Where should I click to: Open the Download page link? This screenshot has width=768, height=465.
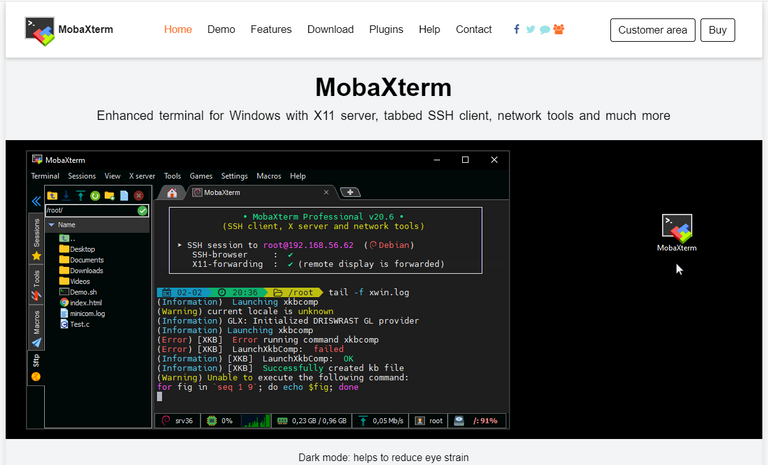330,29
